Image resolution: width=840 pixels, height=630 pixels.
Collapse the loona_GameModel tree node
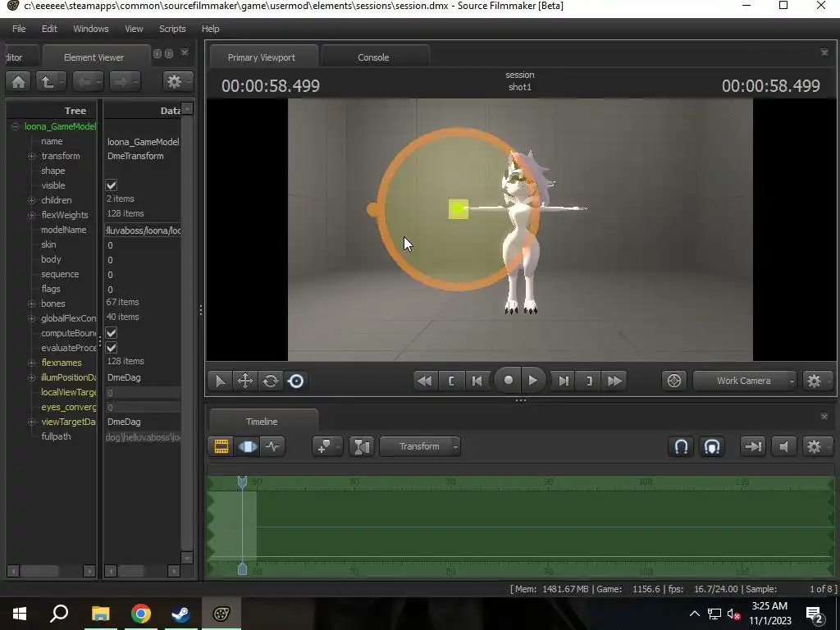[15, 126]
